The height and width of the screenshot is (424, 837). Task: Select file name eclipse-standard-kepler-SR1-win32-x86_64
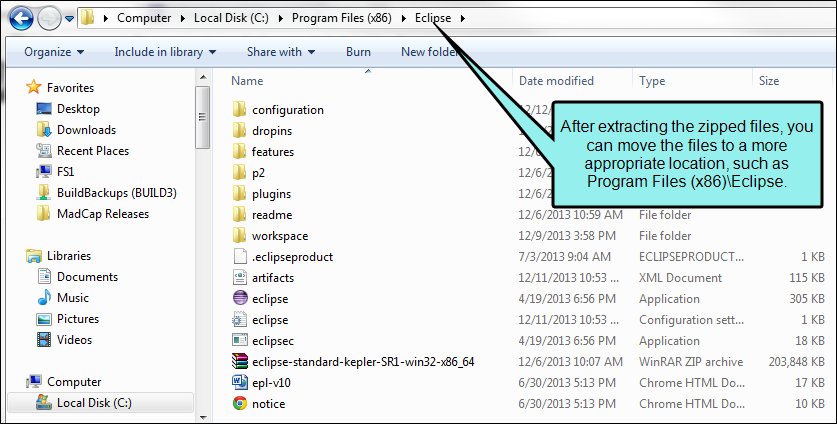[x=363, y=362]
